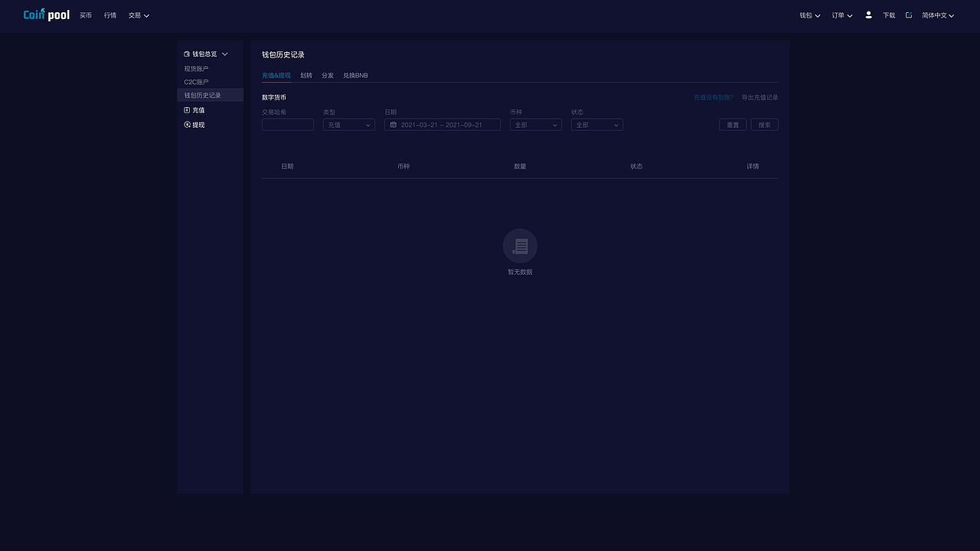Click the calendar icon in date field
The height and width of the screenshot is (551, 980).
click(394, 125)
